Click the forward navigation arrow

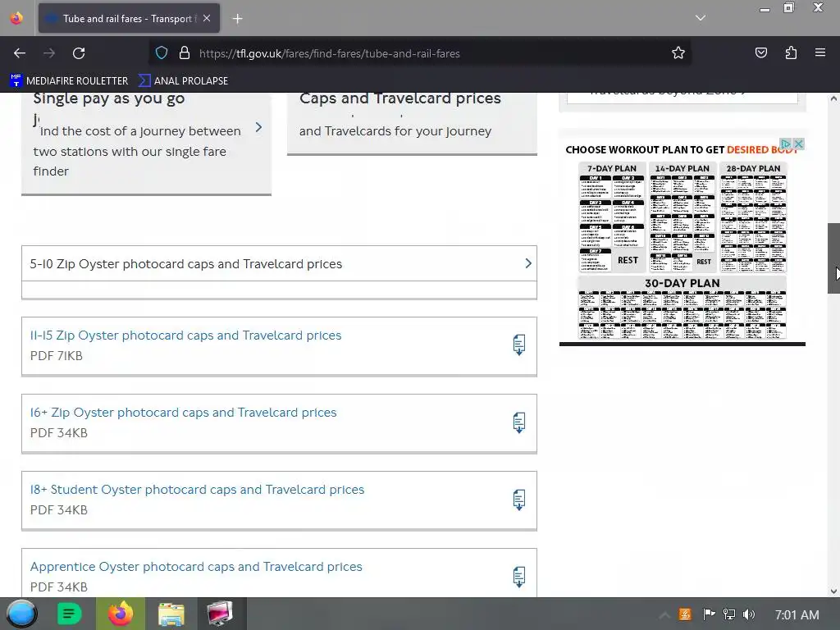pyautogui.click(x=49, y=53)
